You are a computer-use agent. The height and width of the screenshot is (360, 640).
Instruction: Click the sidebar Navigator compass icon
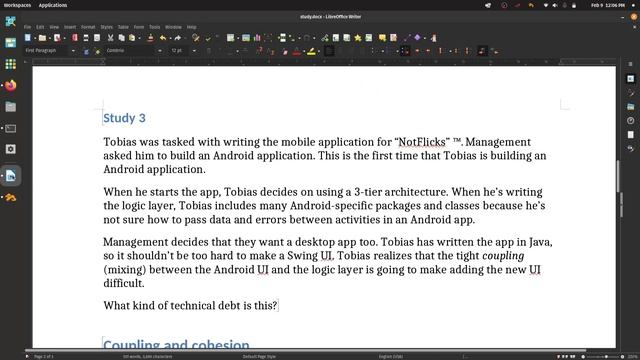coord(631,121)
